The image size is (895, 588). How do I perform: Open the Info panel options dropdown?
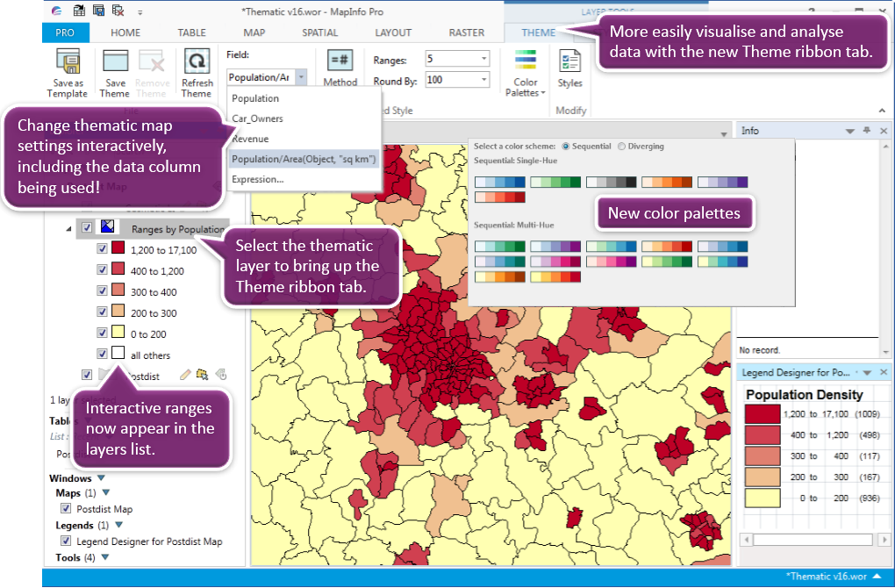click(850, 132)
